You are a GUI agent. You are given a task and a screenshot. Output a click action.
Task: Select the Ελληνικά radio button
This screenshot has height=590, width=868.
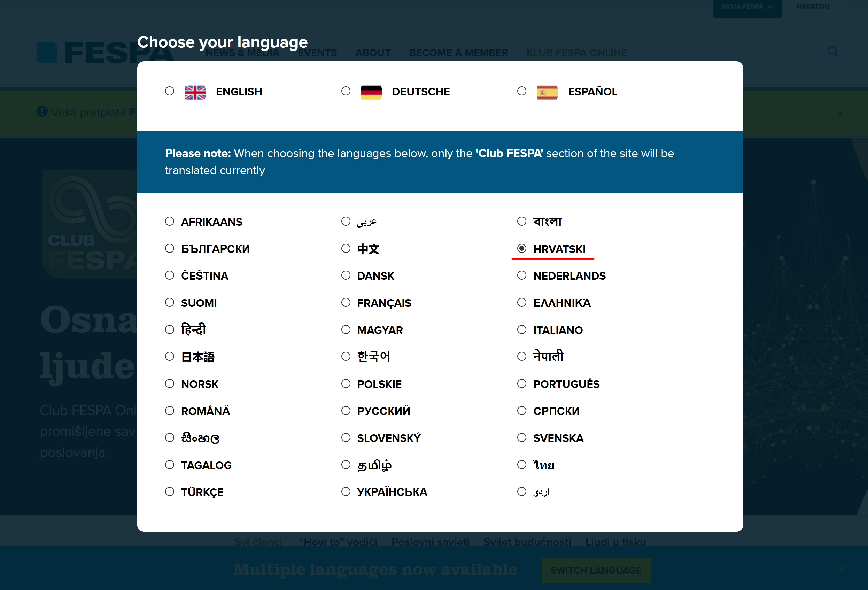pyautogui.click(x=522, y=302)
